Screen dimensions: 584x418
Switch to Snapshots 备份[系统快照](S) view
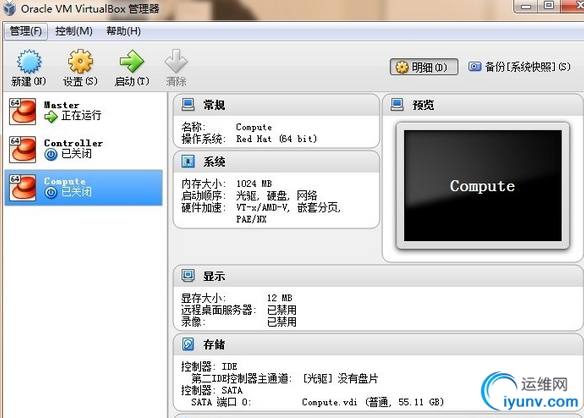(x=519, y=67)
